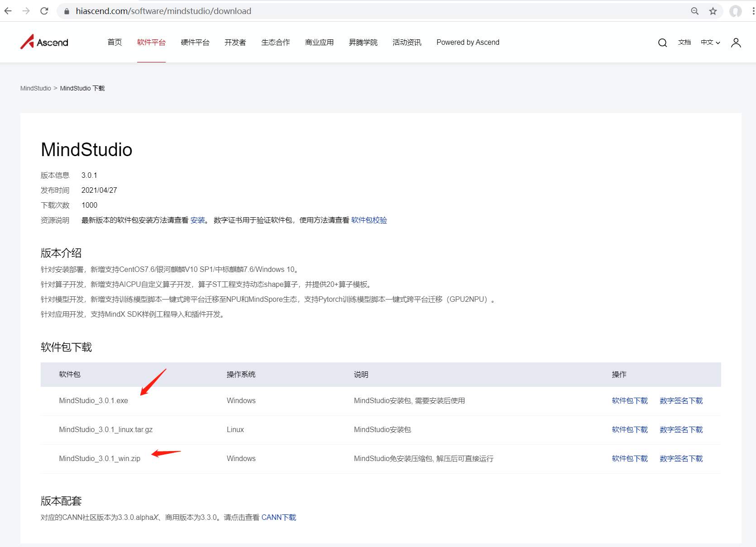Click the 操作 column header
This screenshot has width=756, height=547.
619,375
